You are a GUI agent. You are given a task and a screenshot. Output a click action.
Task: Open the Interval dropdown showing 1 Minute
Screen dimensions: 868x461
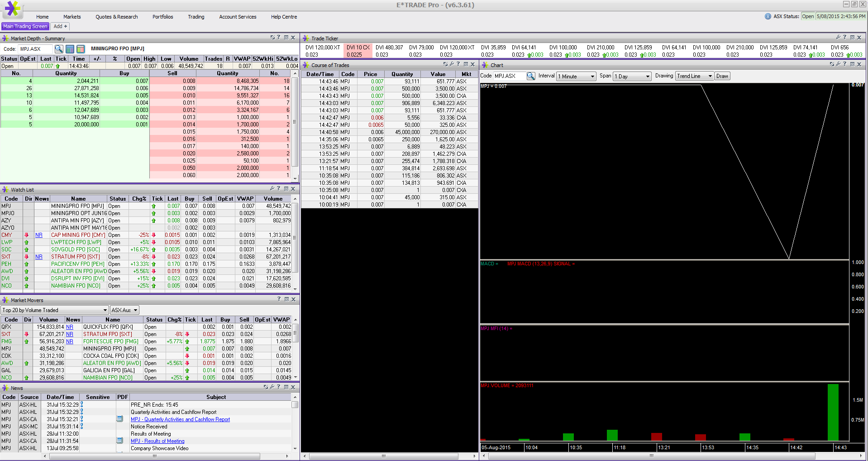click(576, 77)
